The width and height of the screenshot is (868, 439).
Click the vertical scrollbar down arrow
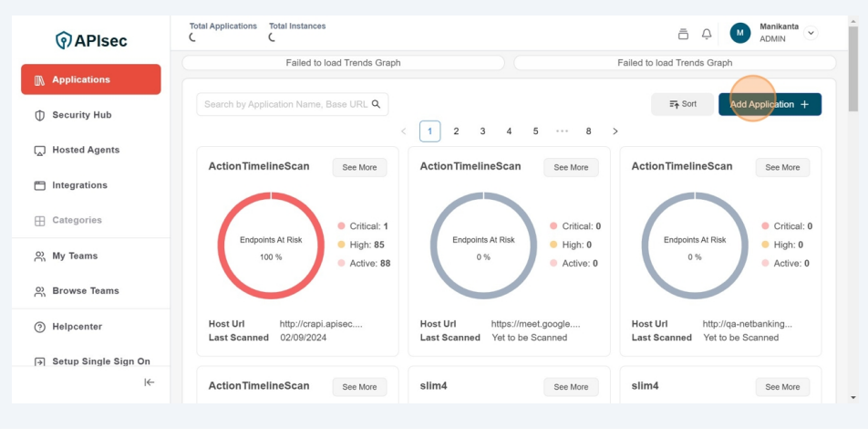(x=852, y=398)
